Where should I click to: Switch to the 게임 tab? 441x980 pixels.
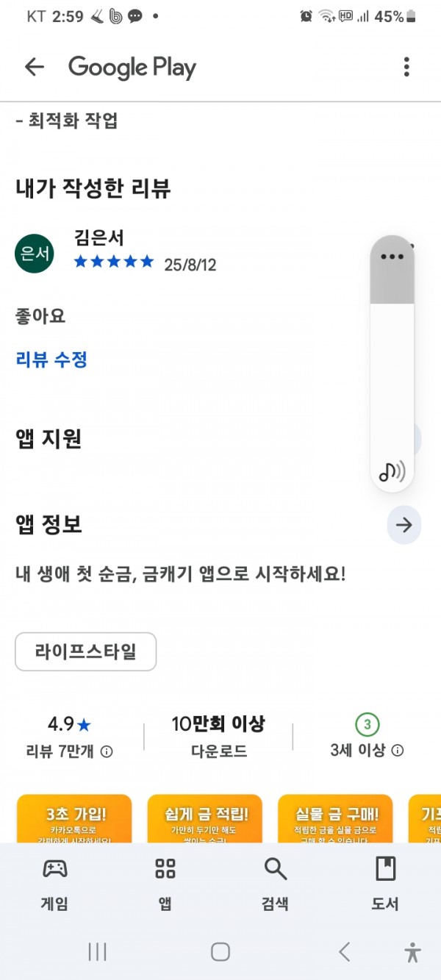point(54,884)
